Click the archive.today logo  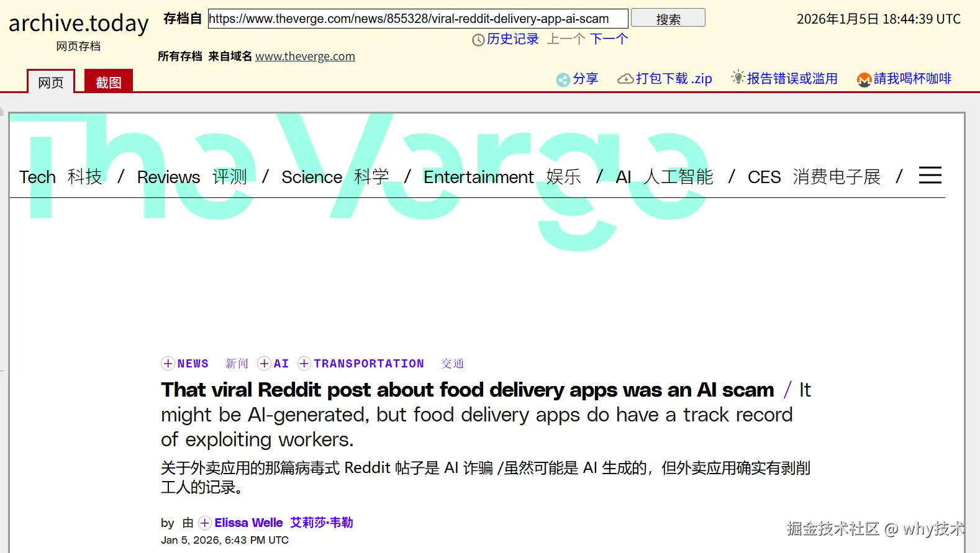[x=78, y=24]
